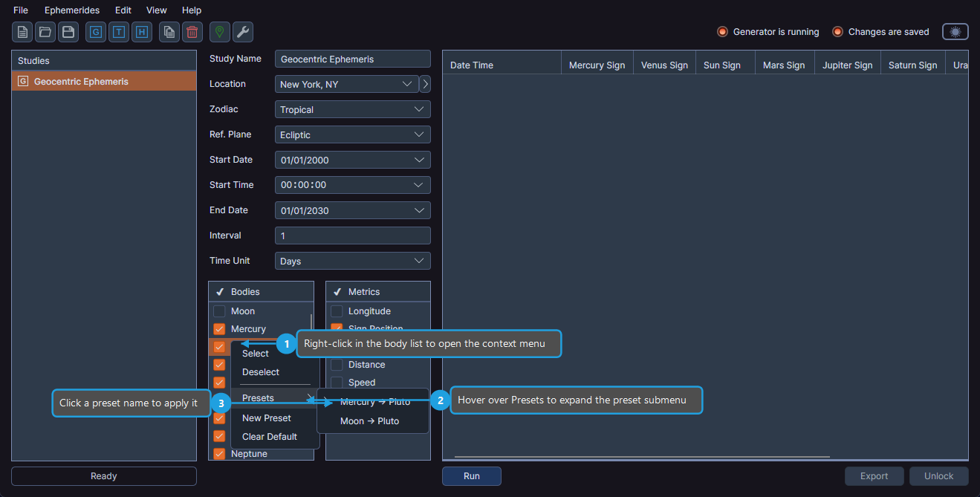The width and height of the screenshot is (980, 497).
Task: Select the G geocentric study icon
Action: tap(95, 32)
